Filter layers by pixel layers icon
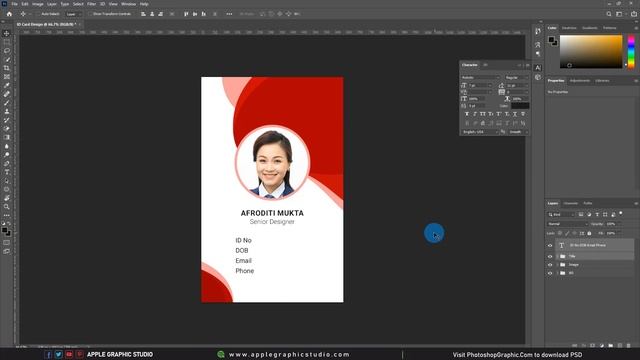The image size is (640, 360). coord(581,214)
